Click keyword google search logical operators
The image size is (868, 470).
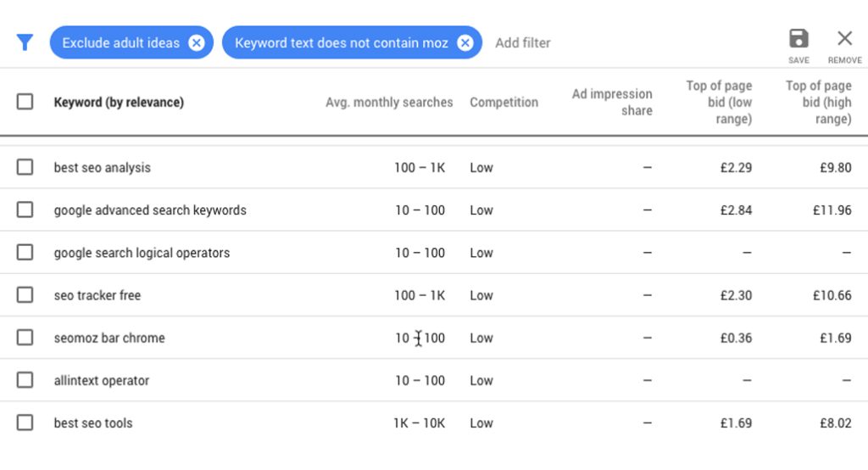[142, 254]
